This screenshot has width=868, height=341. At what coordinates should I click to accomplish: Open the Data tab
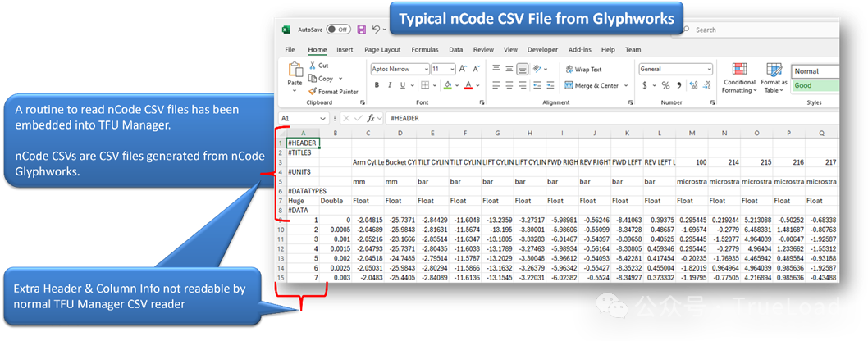tap(456, 50)
